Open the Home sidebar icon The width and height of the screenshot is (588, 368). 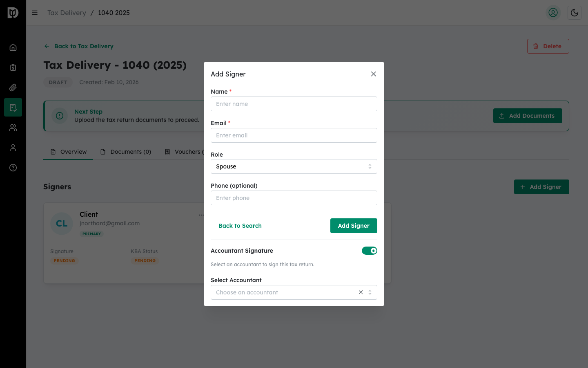pos(13,47)
